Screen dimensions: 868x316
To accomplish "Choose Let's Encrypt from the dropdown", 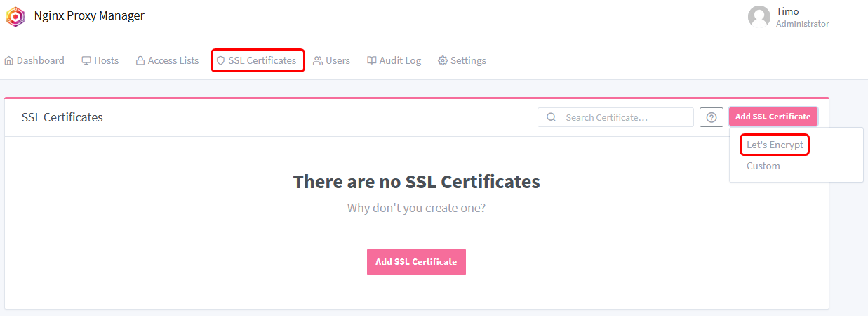I will click(775, 145).
